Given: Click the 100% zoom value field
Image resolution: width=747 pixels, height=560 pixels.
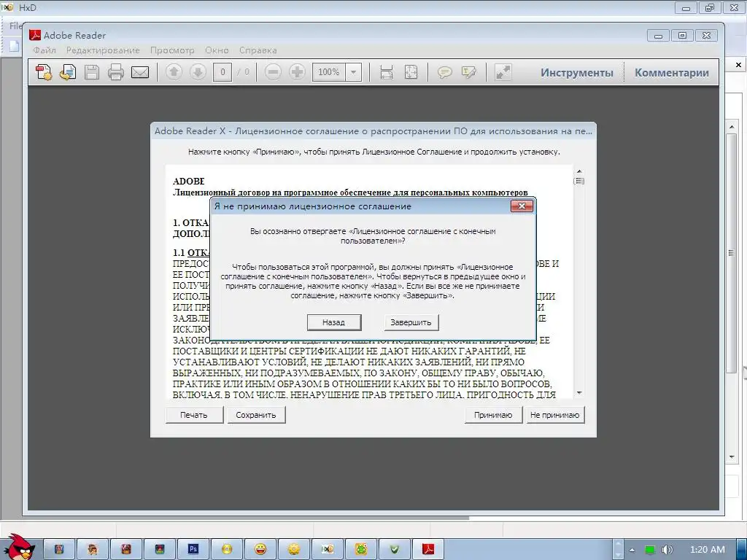Looking at the screenshot, I should pos(329,72).
